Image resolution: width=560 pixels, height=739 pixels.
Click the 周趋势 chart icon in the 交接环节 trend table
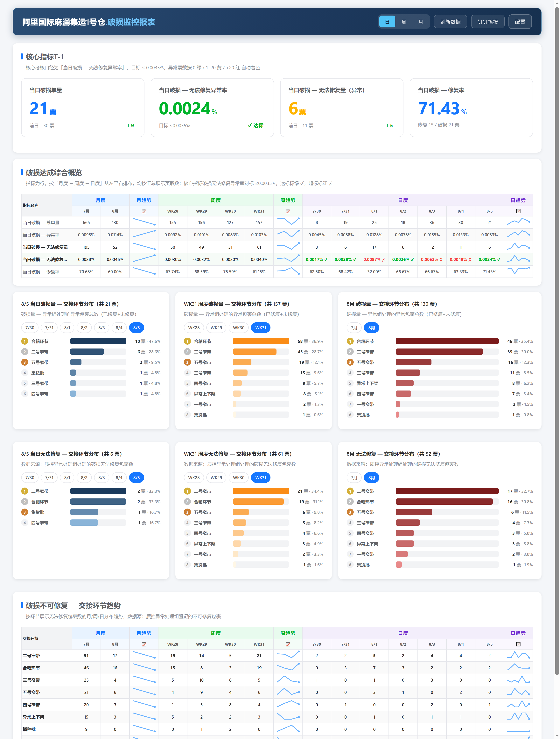288,644
